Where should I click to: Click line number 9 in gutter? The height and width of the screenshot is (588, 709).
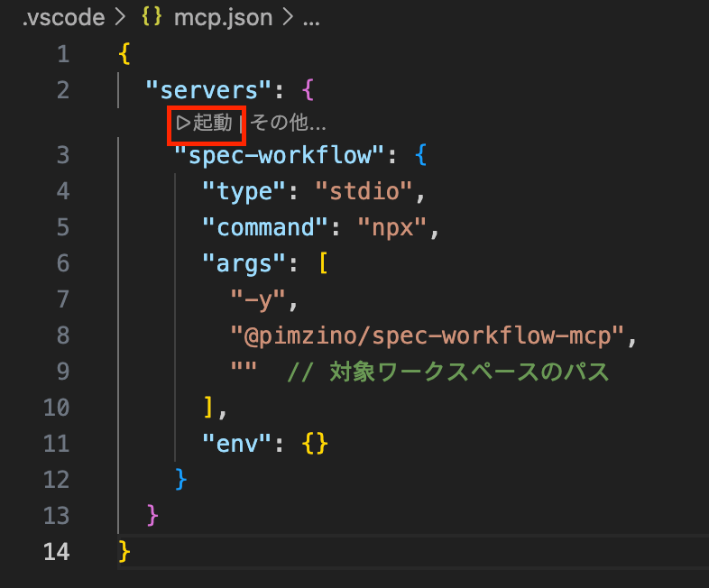pyautogui.click(x=63, y=371)
